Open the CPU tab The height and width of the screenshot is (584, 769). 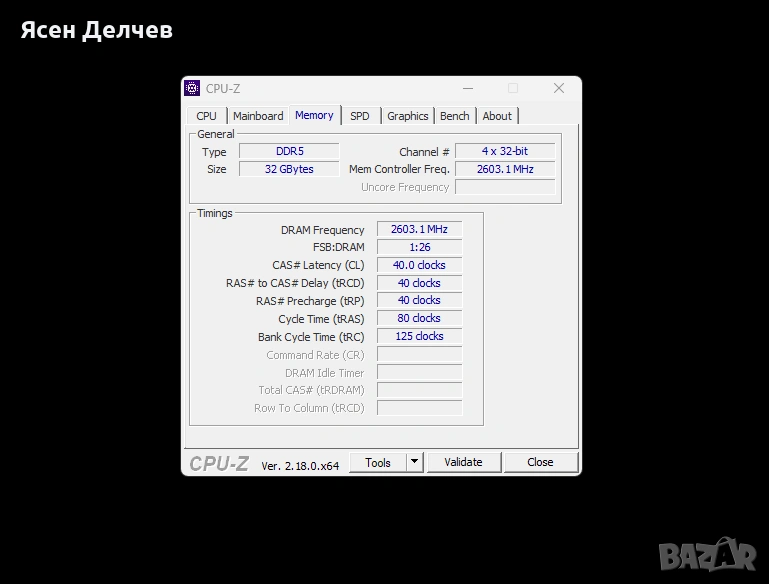tap(207, 116)
